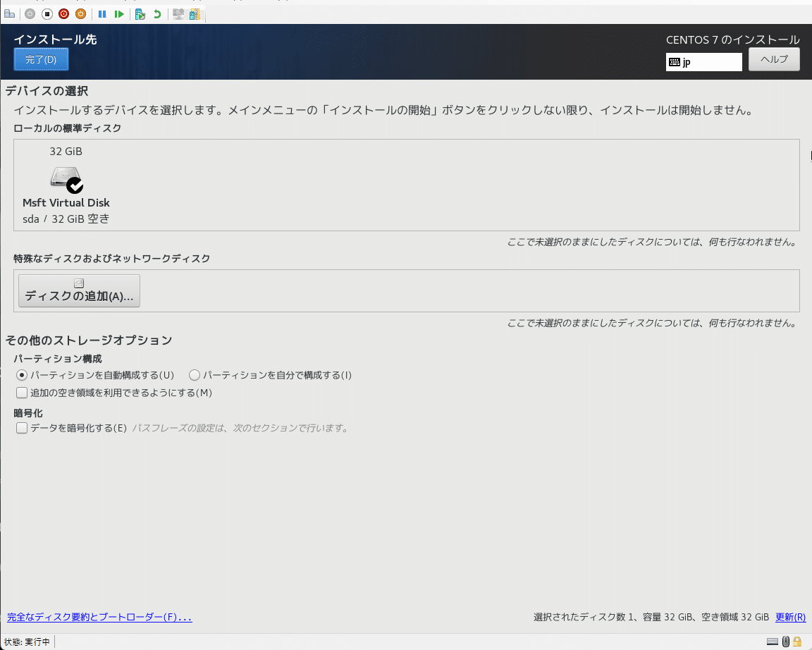Check the 「データを暗号化する」 option

[x=21, y=427]
